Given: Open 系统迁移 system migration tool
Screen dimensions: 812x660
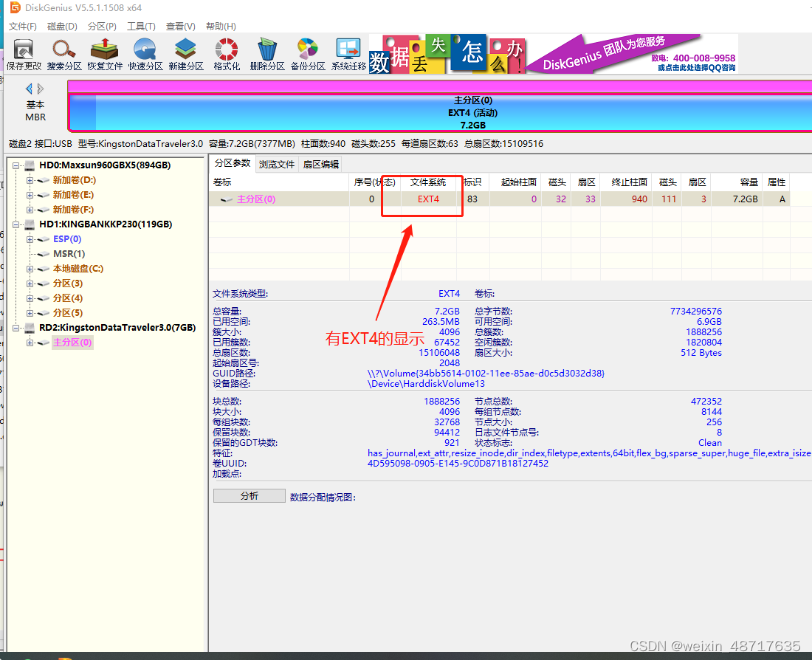Looking at the screenshot, I should 348,54.
